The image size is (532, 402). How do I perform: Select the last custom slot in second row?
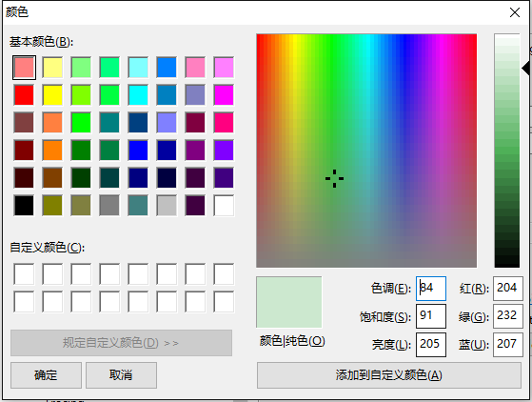[224, 301]
